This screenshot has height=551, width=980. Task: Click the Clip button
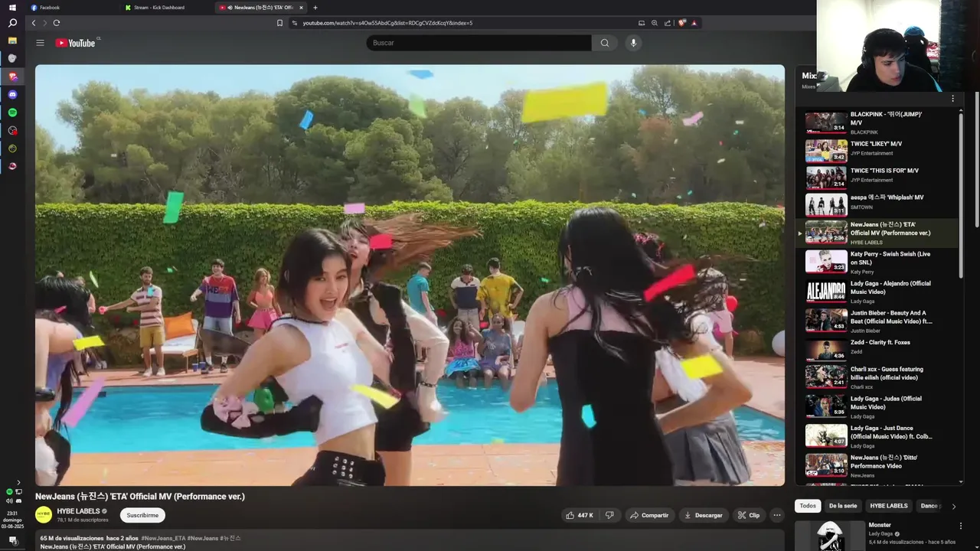tap(749, 515)
